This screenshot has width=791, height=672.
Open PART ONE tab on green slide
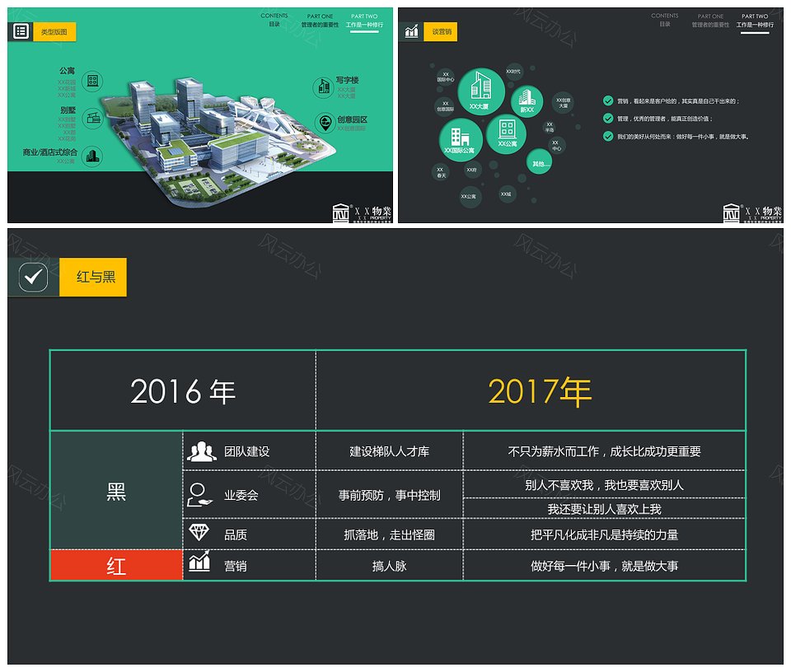point(320,20)
